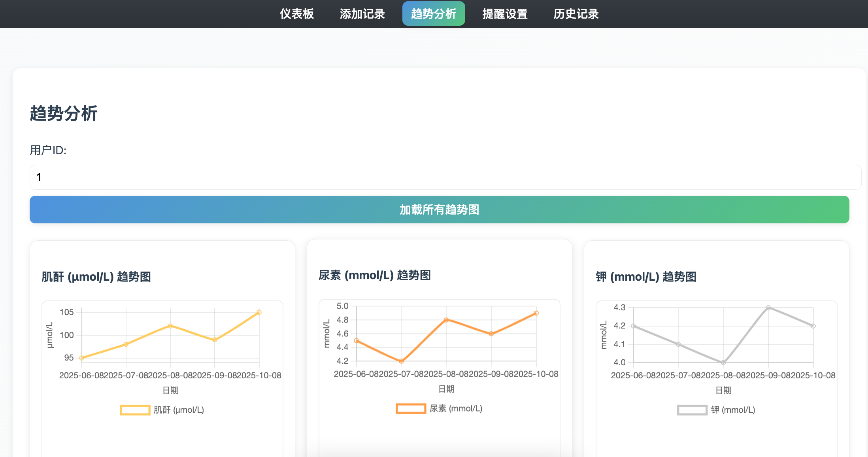Go to 提醒设置 tab
868x457 pixels.
click(505, 14)
